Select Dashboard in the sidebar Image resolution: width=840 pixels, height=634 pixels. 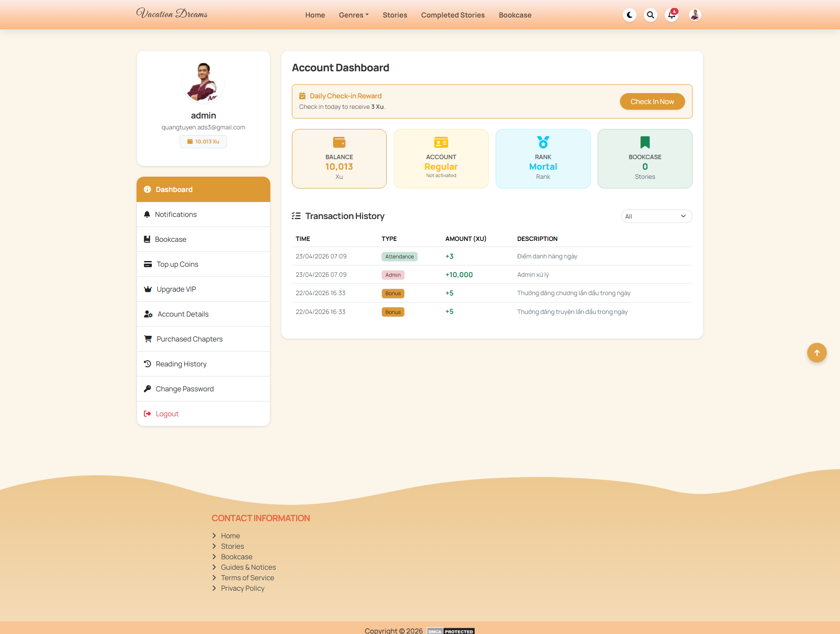pyautogui.click(x=203, y=189)
